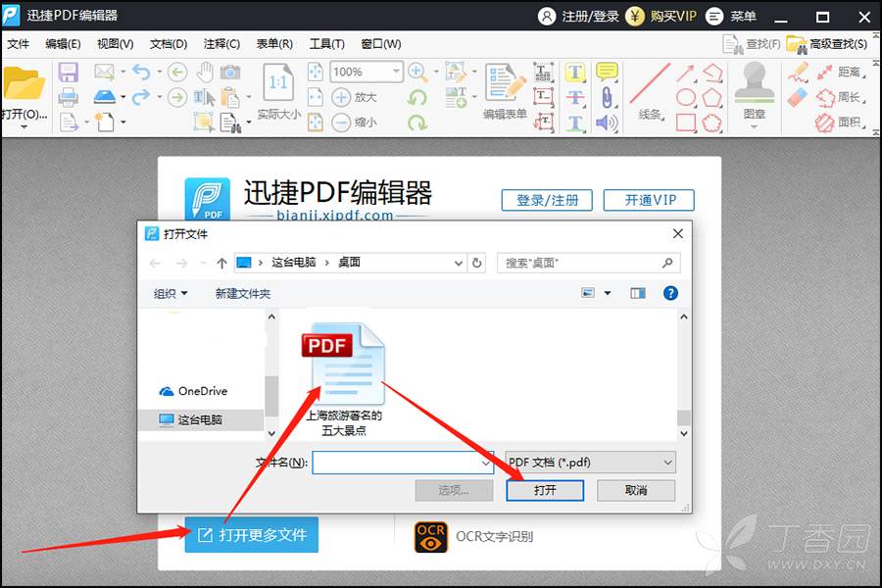Open the 文档(D) menu
Image resolution: width=882 pixels, height=588 pixels.
tap(169, 44)
